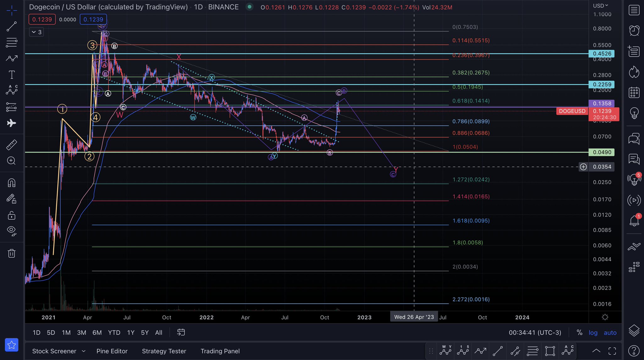This screenshot has height=360, width=644.
Task: Open the clock timezone setting 00:34:41 (UTC-3)
Action: tap(535, 333)
